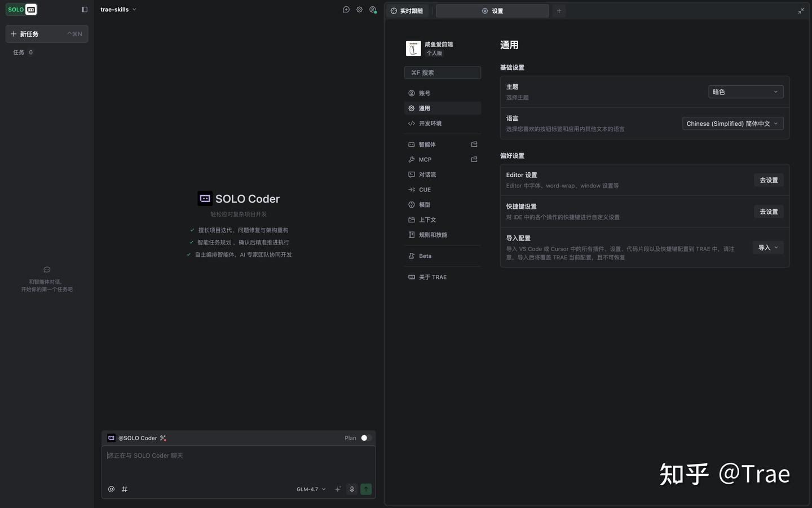Collapse right panel with shrink arrows icon

[x=801, y=11]
